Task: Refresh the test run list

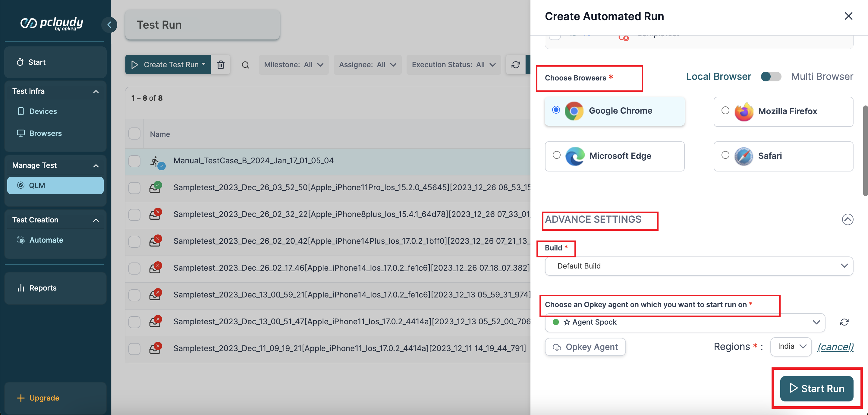Action: (516, 65)
